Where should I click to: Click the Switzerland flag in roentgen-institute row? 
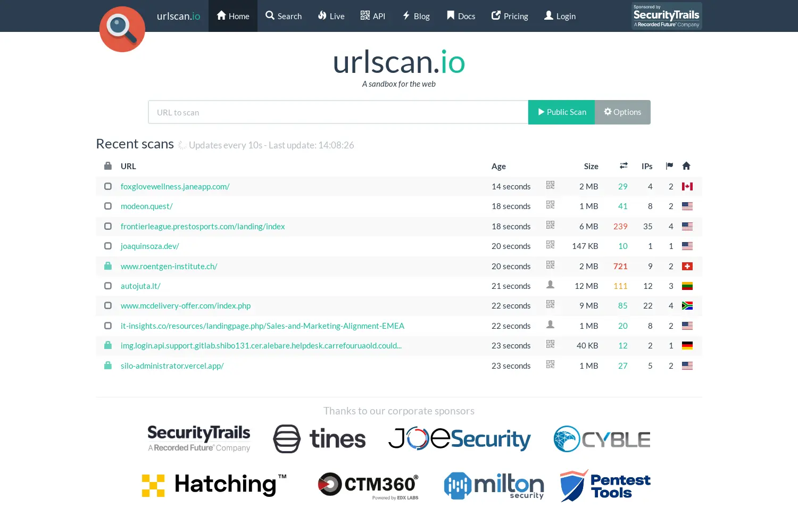click(687, 266)
